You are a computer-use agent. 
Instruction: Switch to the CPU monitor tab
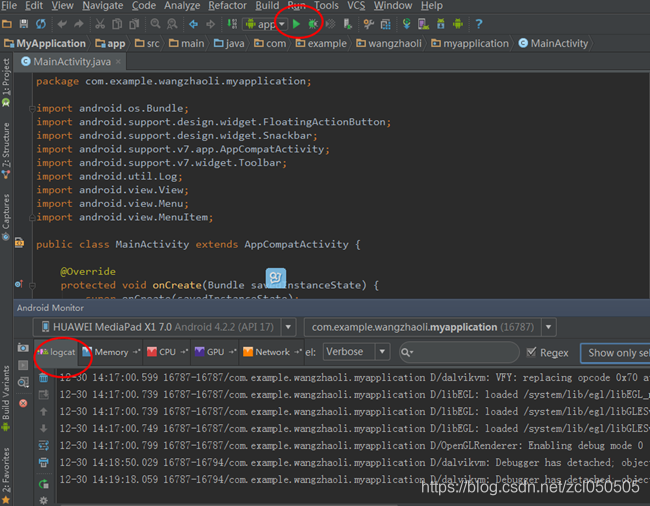tap(167, 352)
